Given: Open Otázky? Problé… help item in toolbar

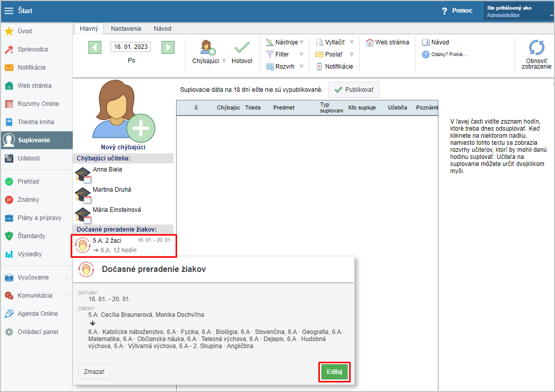Looking at the screenshot, I should point(445,54).
